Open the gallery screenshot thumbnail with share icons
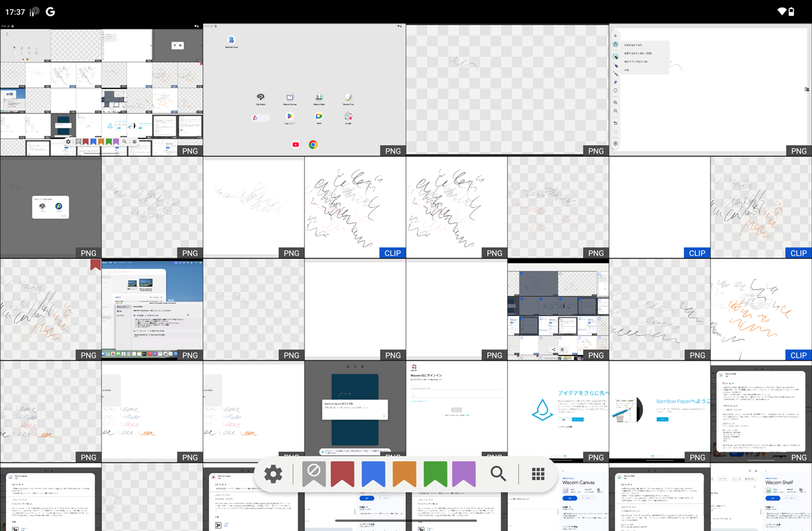 [558, 309]
